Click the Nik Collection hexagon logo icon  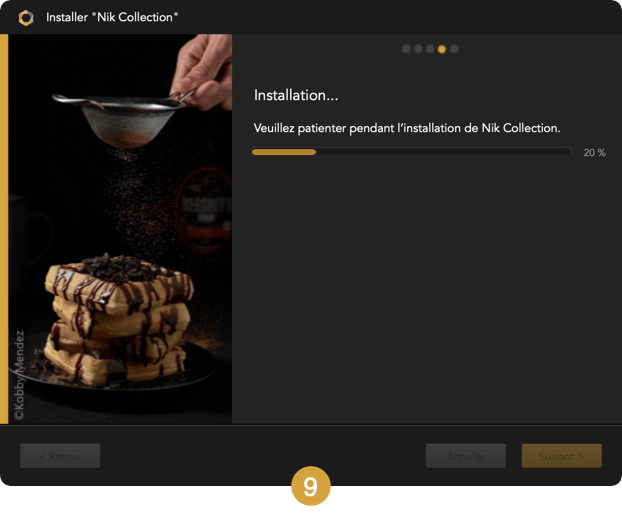click(26, 18)
